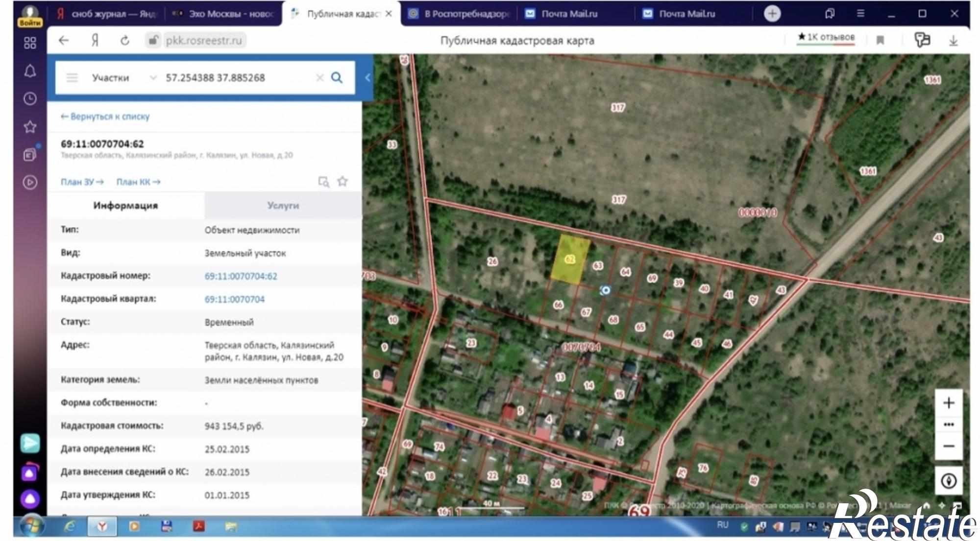Viewport: 980px width, 541px height.
Task: Click the search magnifier icon
Action: [x=337, y=77]
